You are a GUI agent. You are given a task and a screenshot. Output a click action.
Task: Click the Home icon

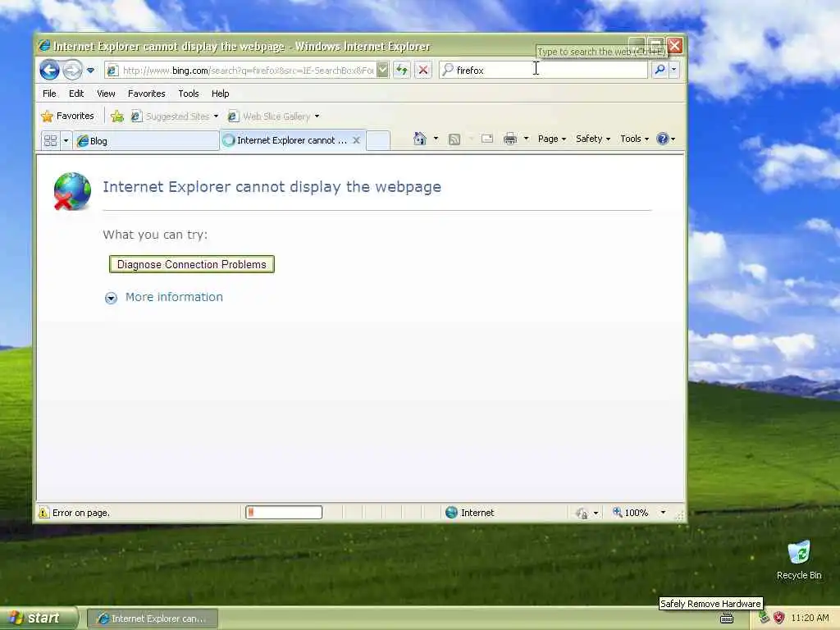419,139
